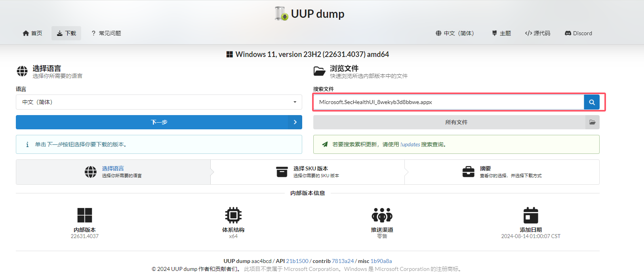Click into the 搜索文件 search text field

coord(448,102)
